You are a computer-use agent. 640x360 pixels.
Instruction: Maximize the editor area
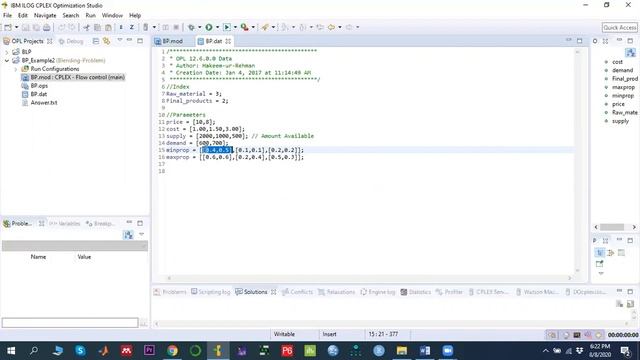(x=580, y=41)
